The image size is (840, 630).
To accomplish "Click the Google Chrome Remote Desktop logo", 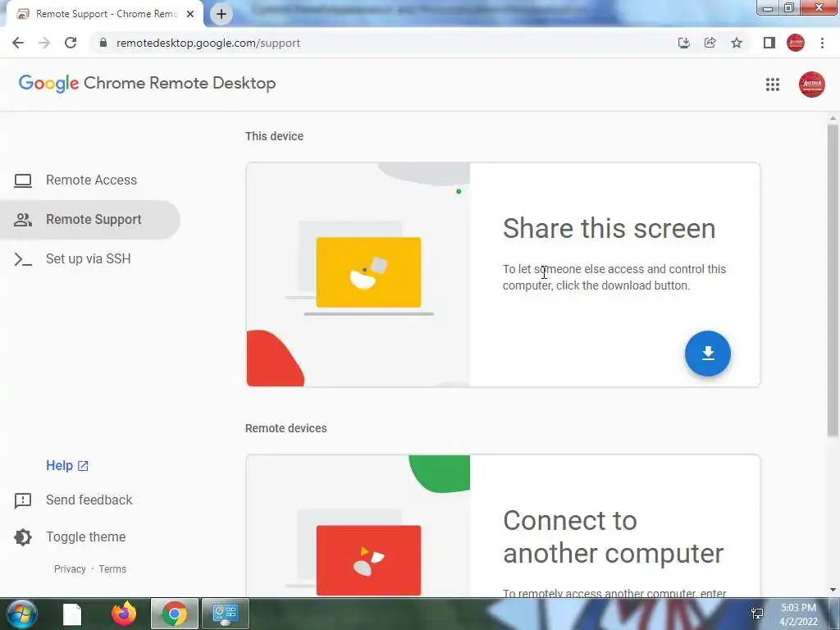I will click(148, 84).
